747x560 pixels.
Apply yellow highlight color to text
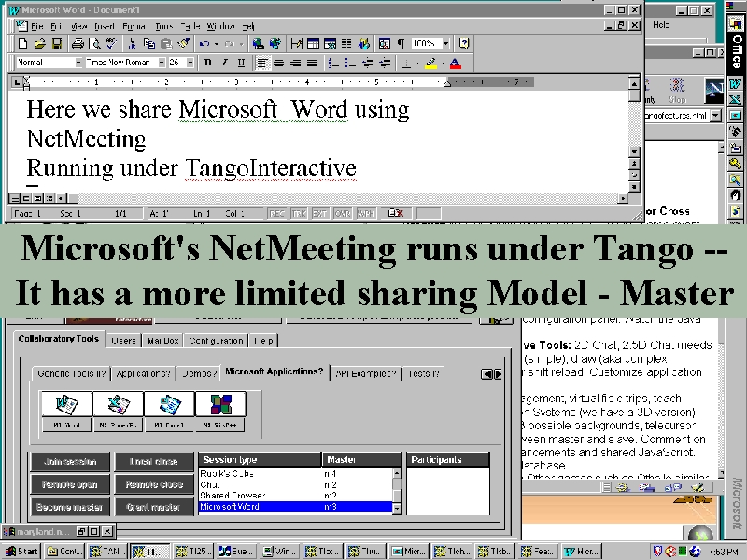tap(431, 63)
